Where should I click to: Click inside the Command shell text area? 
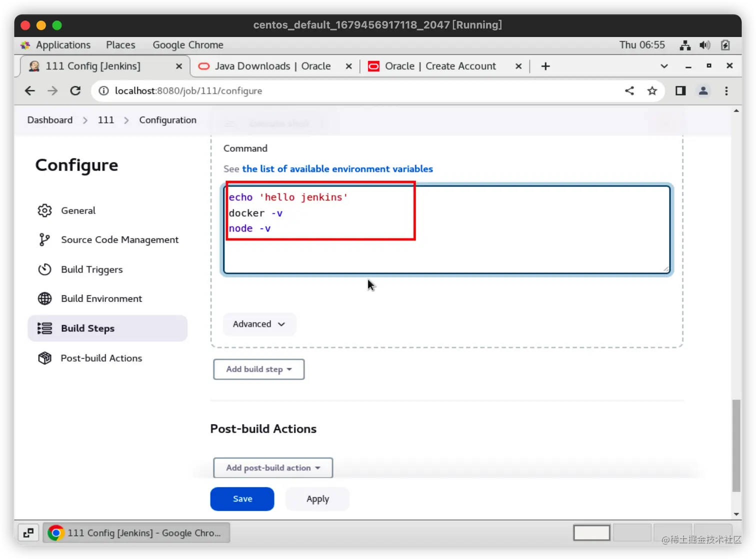(x=446, y=229)
